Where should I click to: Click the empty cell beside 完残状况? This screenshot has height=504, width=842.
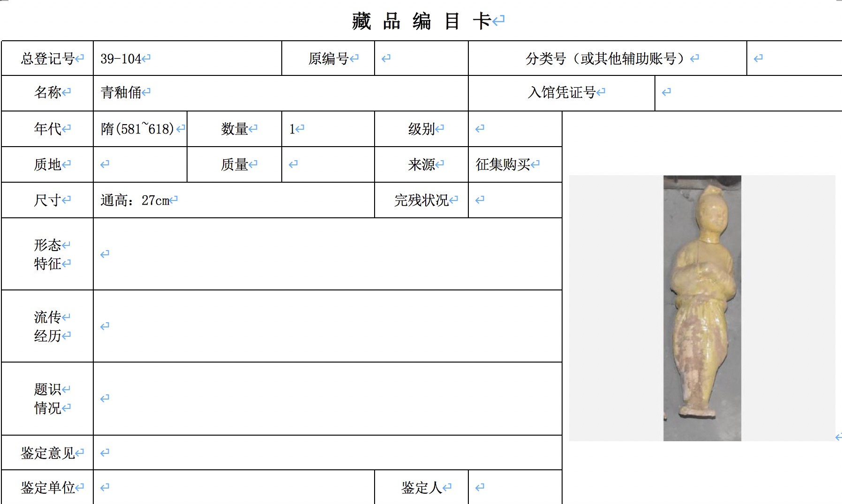(x=515, y=200)
